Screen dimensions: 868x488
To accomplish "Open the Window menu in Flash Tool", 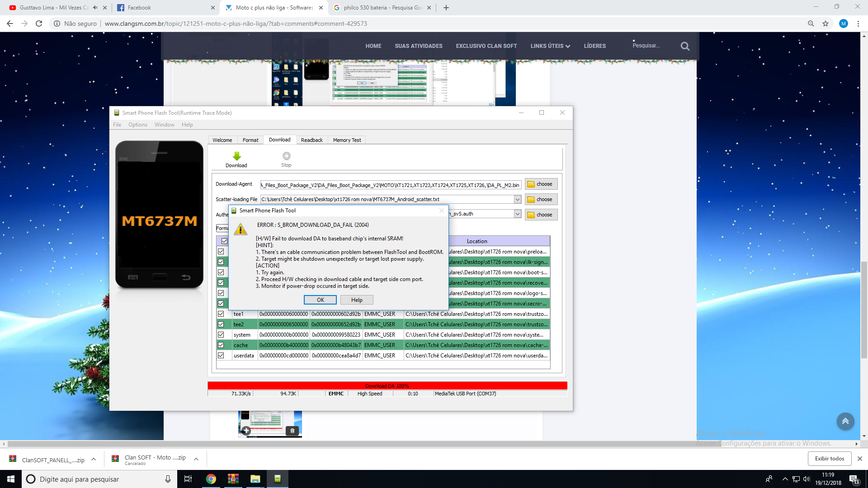I will 165,125.
